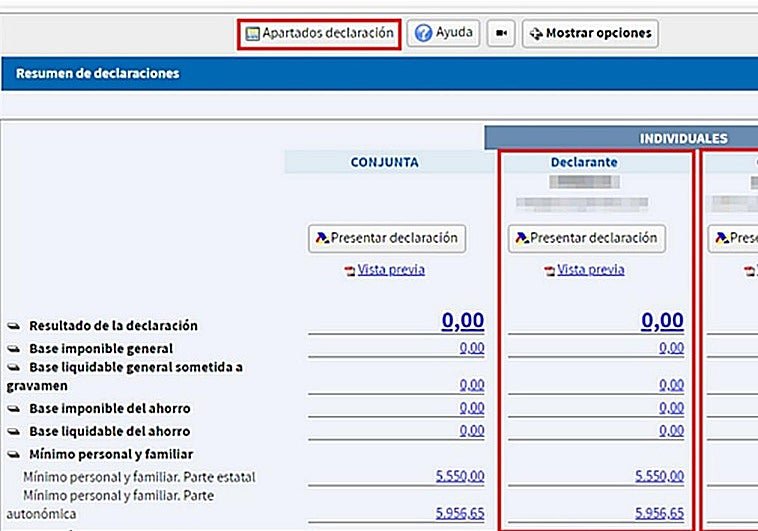Image resolution: width=758 pixels, height=531 pixels.
Task: Click the icon beside Base imponible general
Action: point(14,349)
